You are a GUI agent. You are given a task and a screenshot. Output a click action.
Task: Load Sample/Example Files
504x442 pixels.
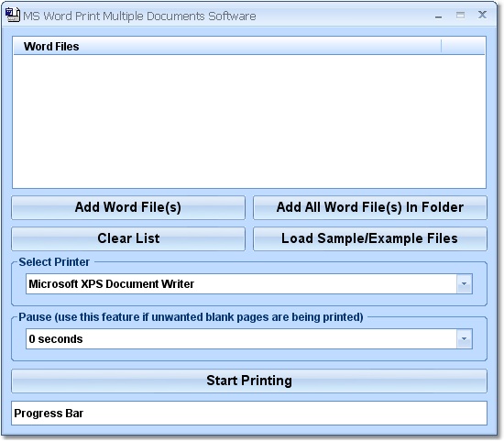point(370,238)
